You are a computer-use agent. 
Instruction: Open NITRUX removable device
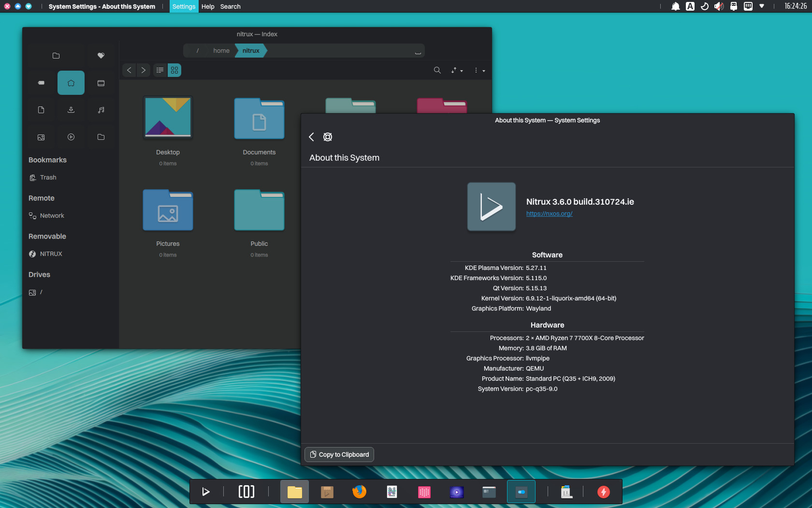click(x=71, y=254)
